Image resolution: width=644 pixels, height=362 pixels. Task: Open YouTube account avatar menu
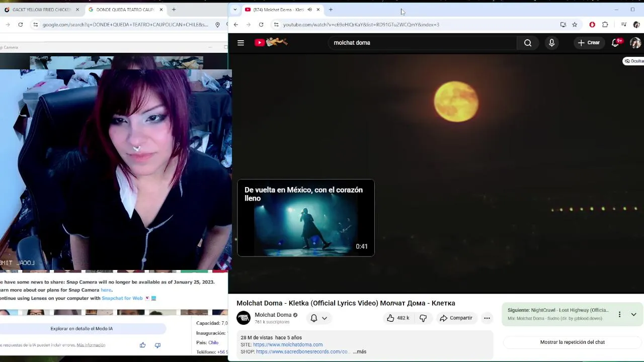coord(635,43)
